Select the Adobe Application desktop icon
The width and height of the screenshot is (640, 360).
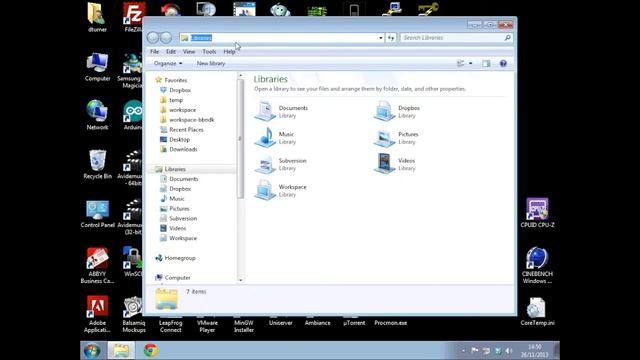click(97, 314)
